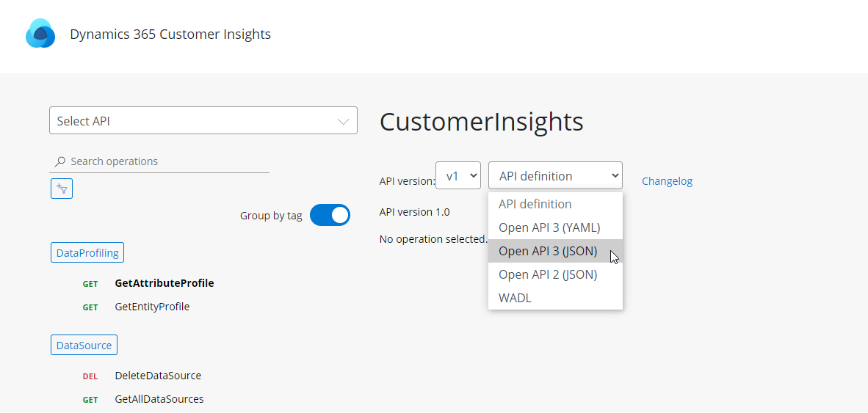
Task: Select the API definition placeholder option
Action: (535, 204)
